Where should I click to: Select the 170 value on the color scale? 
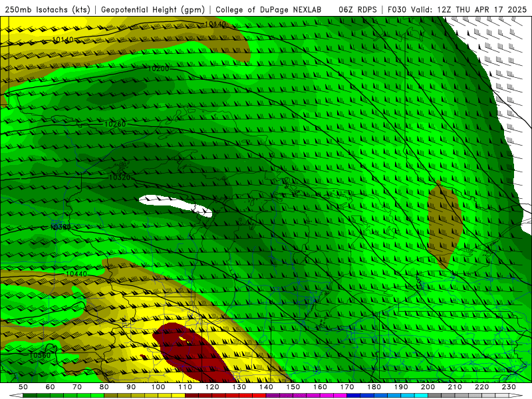(347, 387)
